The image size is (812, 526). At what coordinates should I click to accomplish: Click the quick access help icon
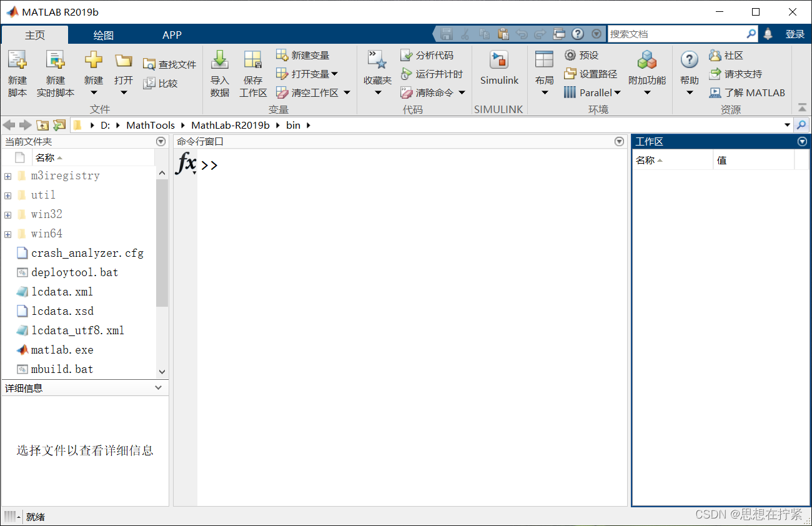(578, 34)
